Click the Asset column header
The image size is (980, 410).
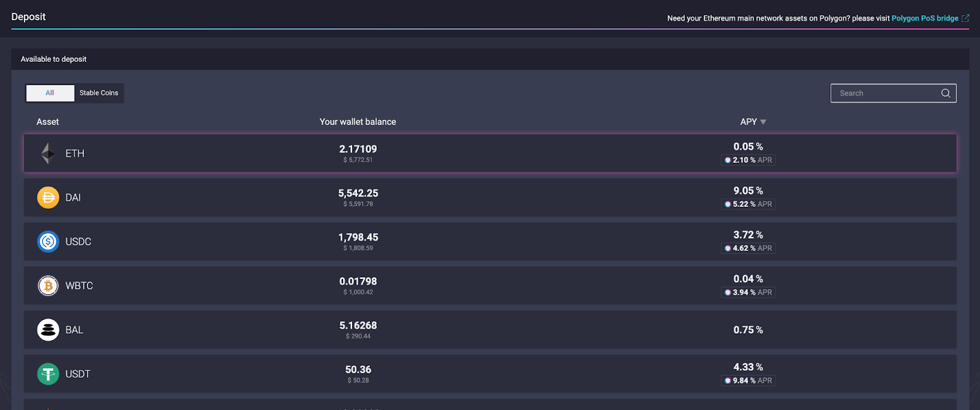pos(48,122)
